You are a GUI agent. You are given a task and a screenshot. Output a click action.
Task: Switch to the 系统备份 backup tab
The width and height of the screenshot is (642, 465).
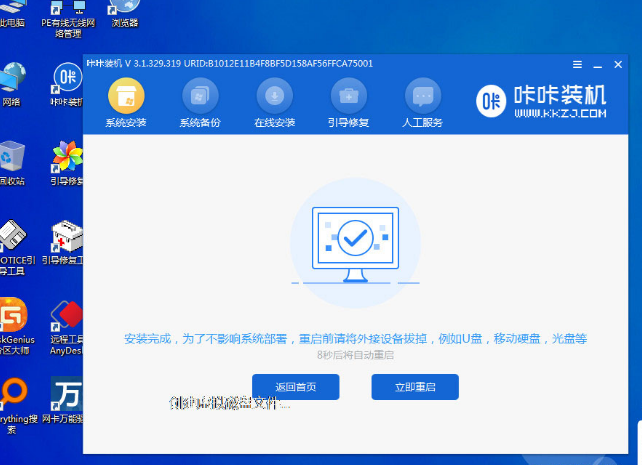[x=200, y=98]
